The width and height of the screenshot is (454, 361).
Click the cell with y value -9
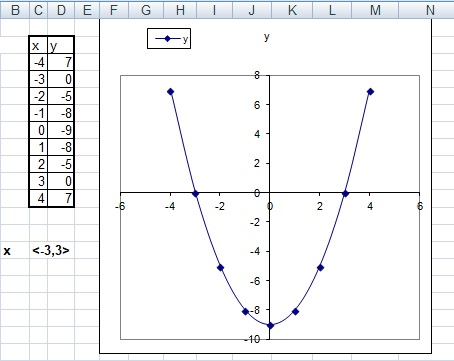click(61, 130)
